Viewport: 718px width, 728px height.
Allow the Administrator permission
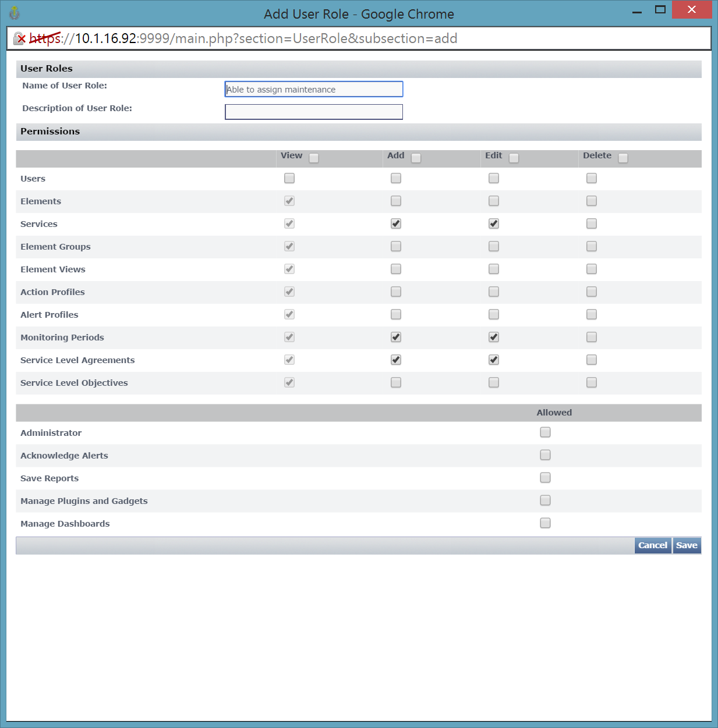tap(545, 432)
